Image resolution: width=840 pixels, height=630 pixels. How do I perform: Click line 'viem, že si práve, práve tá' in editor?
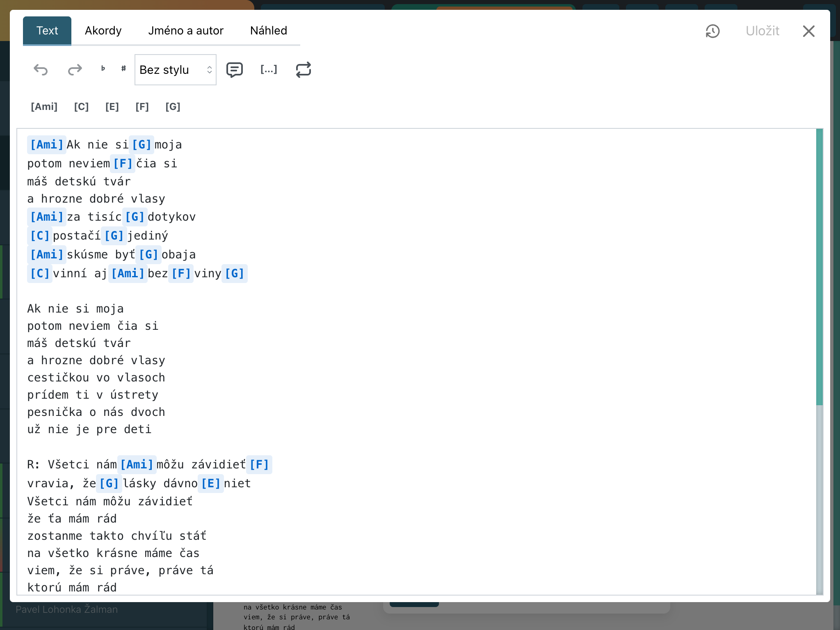point(120,570)
